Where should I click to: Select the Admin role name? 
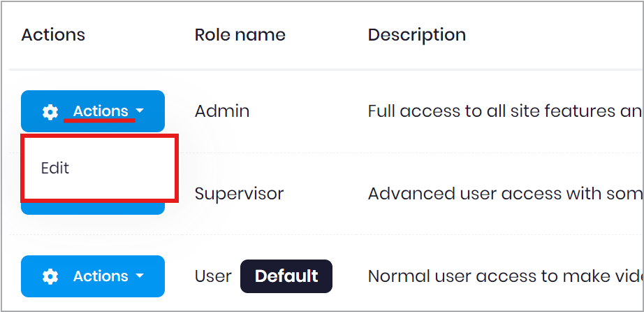(222, 111)
